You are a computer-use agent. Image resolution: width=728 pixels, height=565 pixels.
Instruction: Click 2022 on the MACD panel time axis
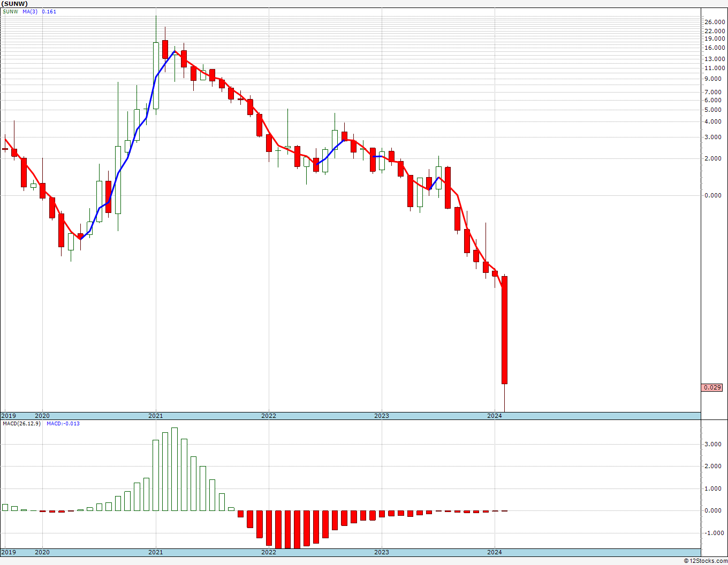[269, 552]
